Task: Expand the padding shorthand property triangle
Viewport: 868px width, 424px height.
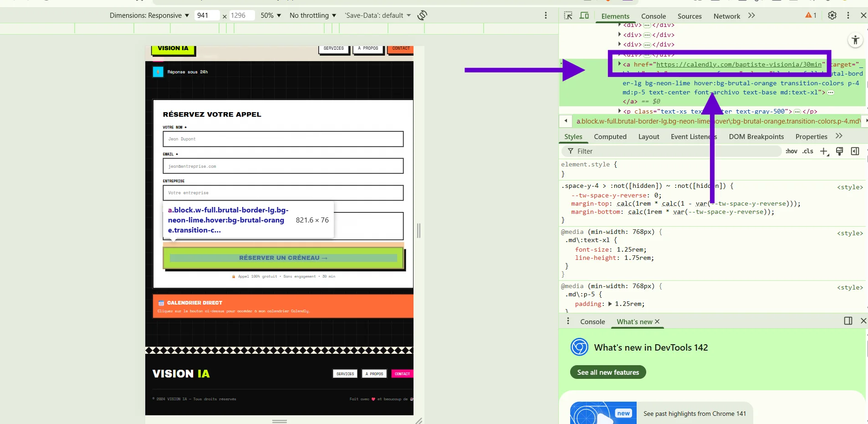Action: click(610, 304)
